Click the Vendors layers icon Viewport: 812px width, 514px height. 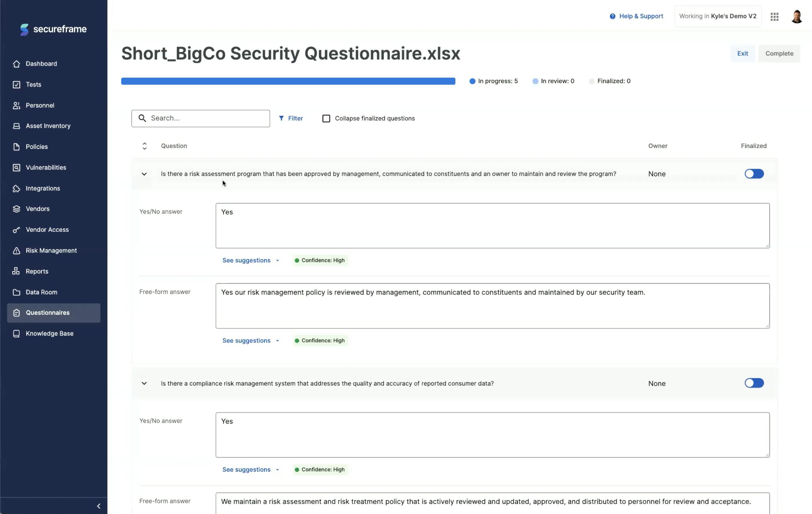point(16,209)
